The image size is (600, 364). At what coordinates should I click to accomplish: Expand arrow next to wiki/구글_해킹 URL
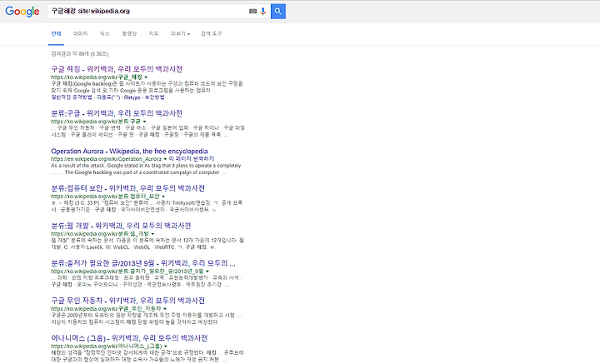click(x=146, y=77)
